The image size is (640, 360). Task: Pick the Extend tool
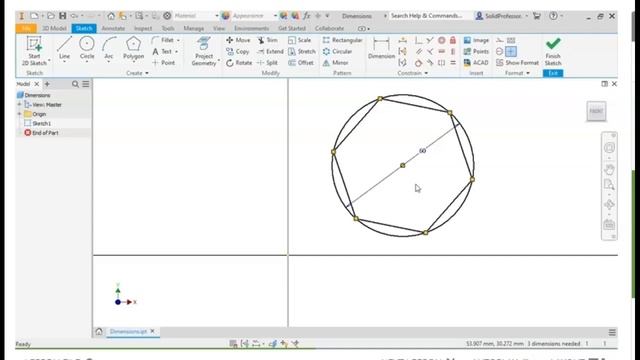270,51
